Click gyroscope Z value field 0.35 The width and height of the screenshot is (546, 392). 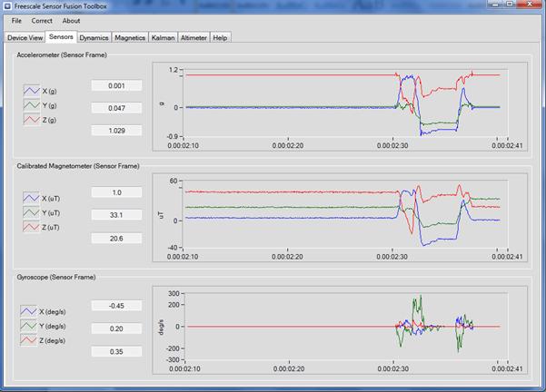pyautogui.click(x=116, y=352)
